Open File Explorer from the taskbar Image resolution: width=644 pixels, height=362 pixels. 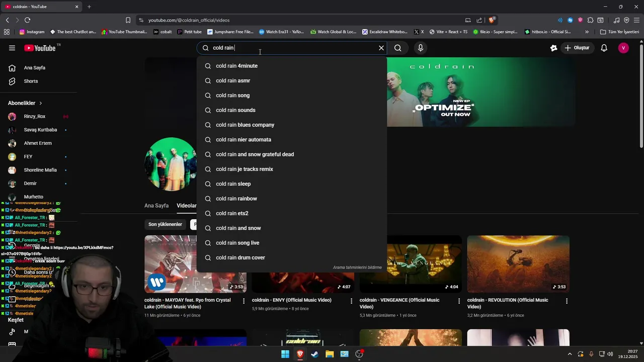(x=330, y=354)
